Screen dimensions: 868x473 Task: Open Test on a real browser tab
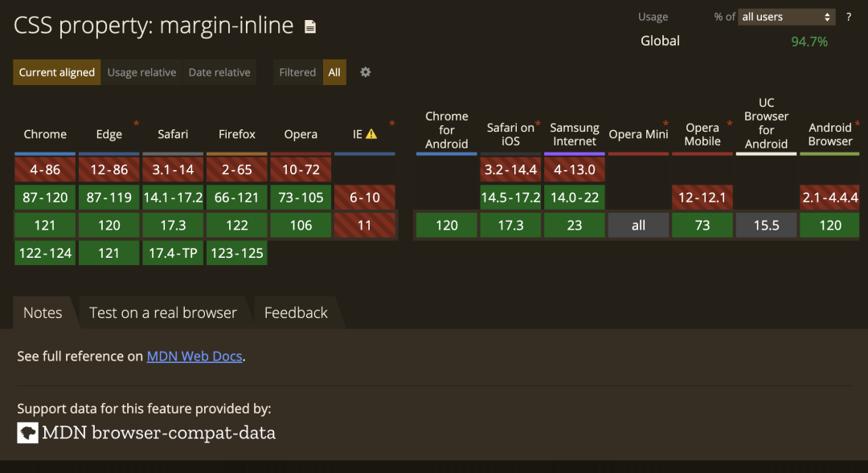[x=163, y=312]
